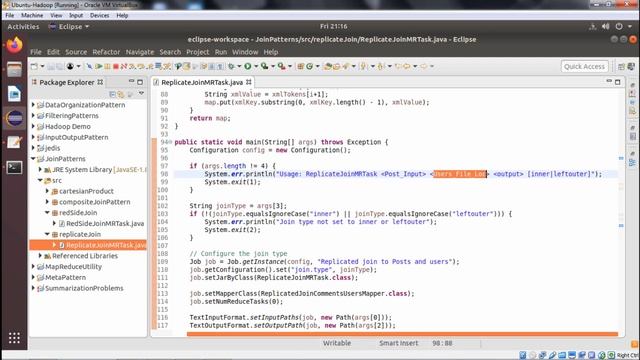Viewport: 640px width, 360px height.
Task: Click the Step Return icon
Action: coord(150,66)
